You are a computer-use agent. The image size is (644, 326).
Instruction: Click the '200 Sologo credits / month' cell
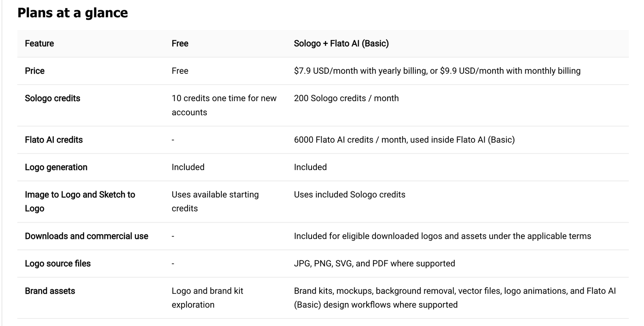pyautogui.click(x=347, y=98)
